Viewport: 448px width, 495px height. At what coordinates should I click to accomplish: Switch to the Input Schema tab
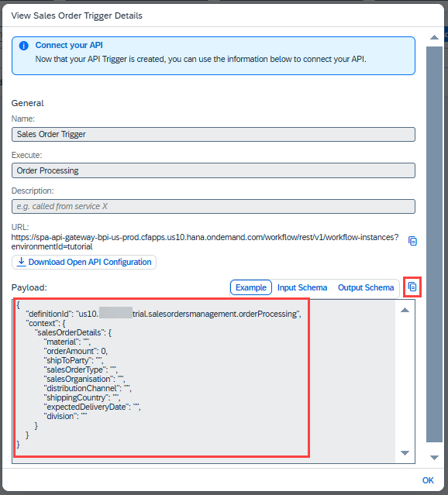click(x=302, y=287)
